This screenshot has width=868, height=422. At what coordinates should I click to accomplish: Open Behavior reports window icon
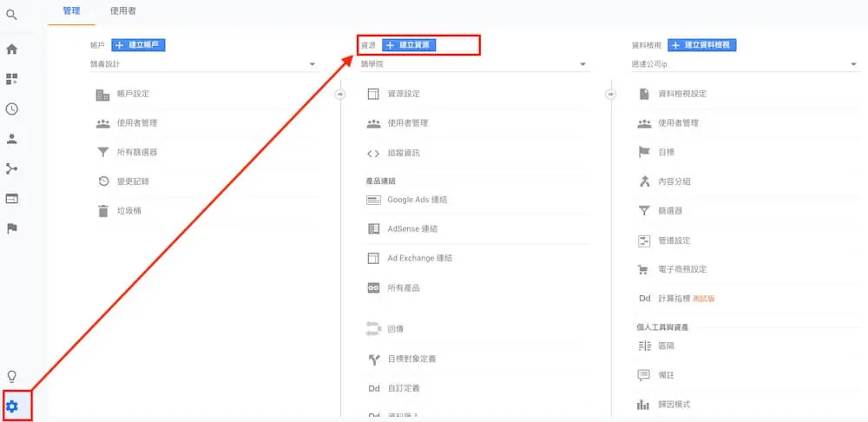[11, 199]
